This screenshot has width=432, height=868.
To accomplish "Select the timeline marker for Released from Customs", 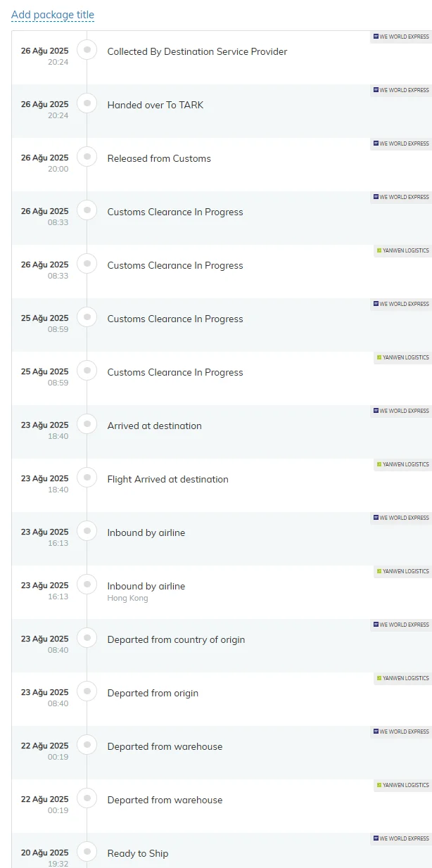I will pos(87,156).
